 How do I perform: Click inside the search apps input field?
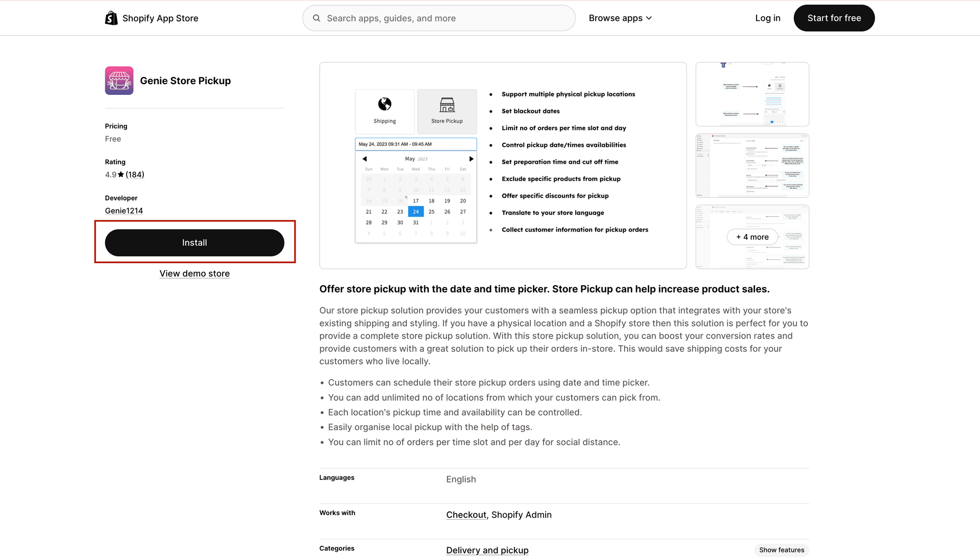[x=439, y=18]
